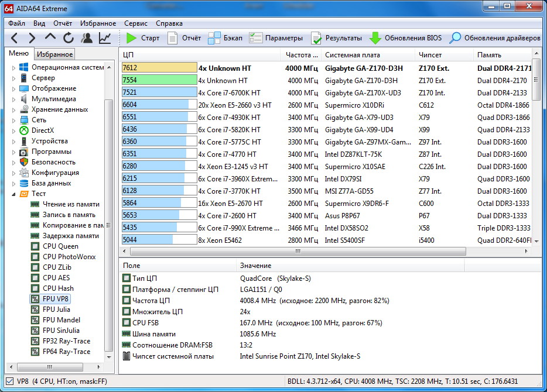547x392 pixels.
Task: Expand the Мультимедиа tree node
Action: coord(13,99)
